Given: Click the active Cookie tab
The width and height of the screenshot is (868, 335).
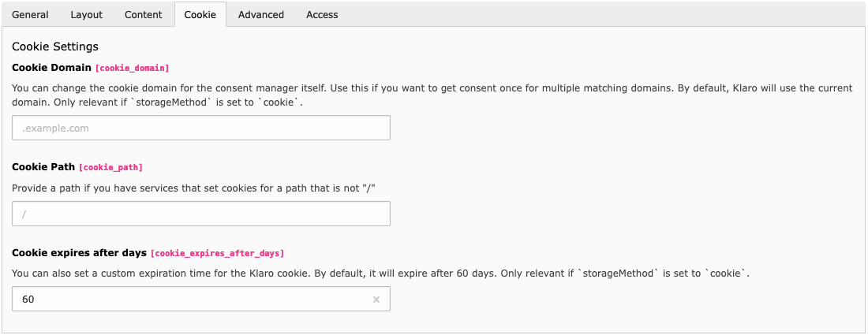Looking at the screenshot, I should (x=200, y=14).
